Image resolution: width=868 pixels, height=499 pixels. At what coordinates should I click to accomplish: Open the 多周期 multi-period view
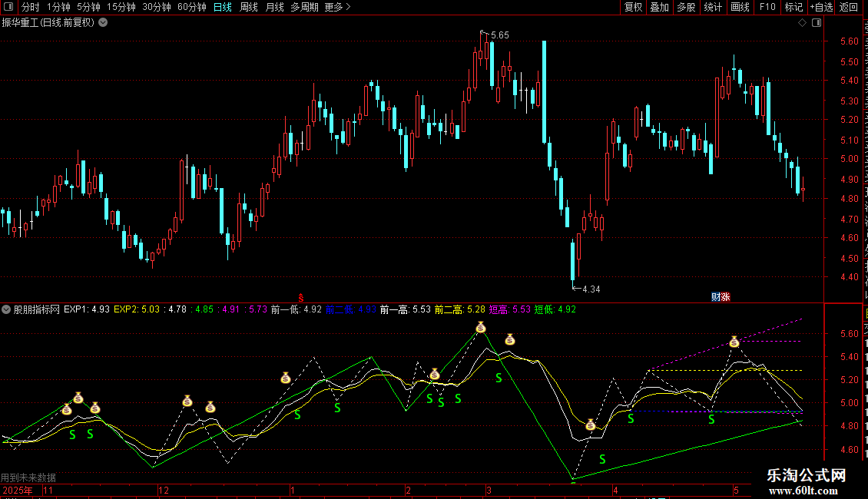click(x=304, y=7)
